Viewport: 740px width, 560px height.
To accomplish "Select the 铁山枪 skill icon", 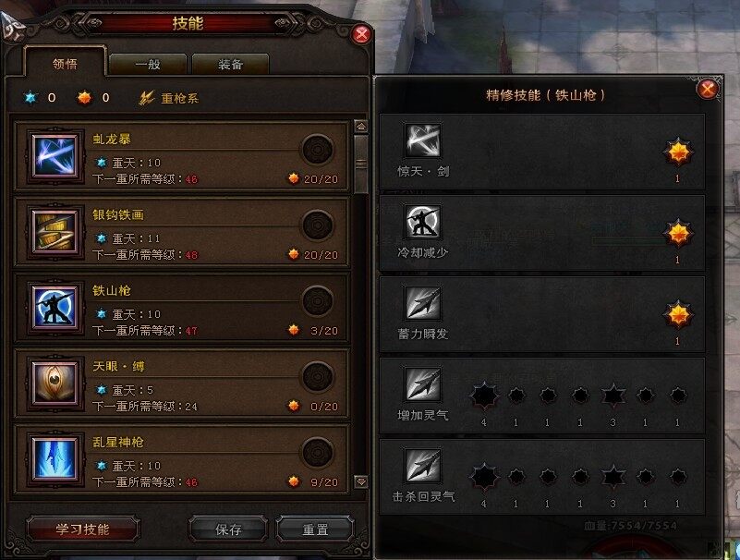I will point(55,307).
